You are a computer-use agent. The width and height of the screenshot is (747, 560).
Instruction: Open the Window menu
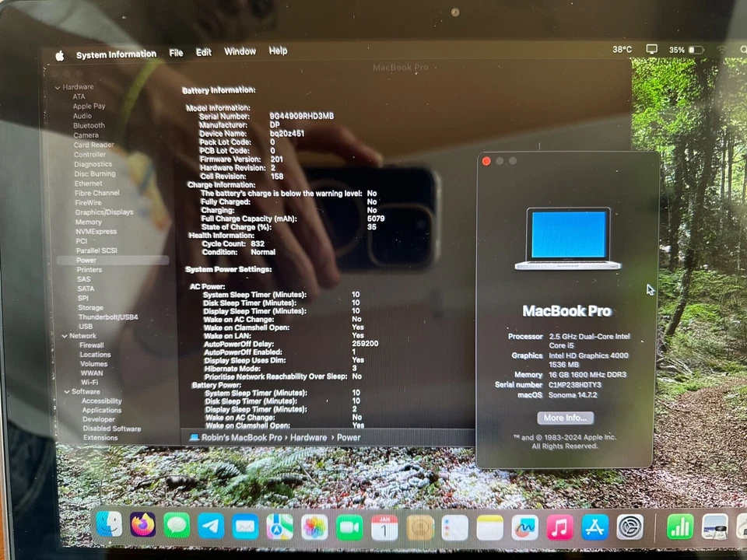[240, 51]
